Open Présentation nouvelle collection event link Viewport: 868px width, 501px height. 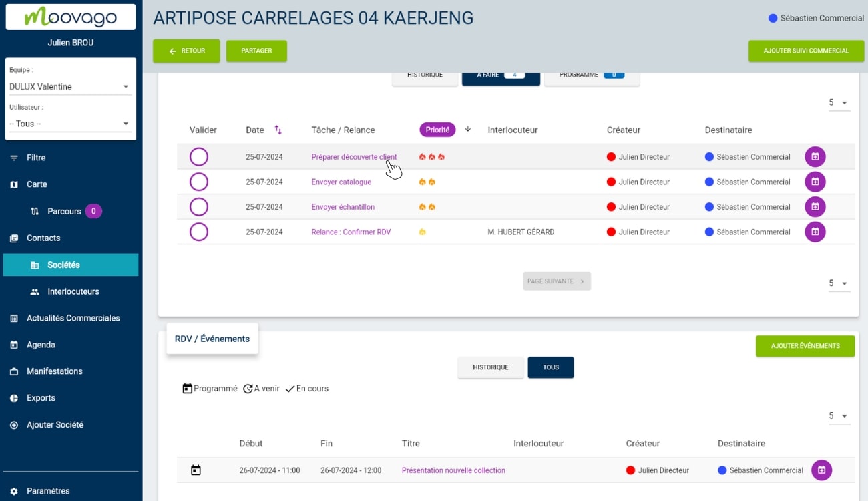453,470
